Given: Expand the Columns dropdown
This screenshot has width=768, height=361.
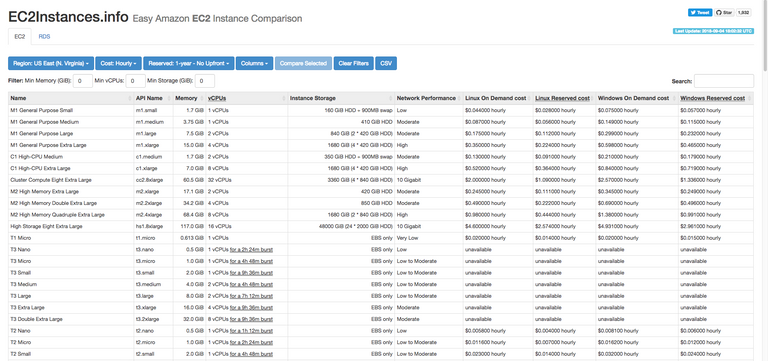Looking at the screenshot, I should click(254, 63).
